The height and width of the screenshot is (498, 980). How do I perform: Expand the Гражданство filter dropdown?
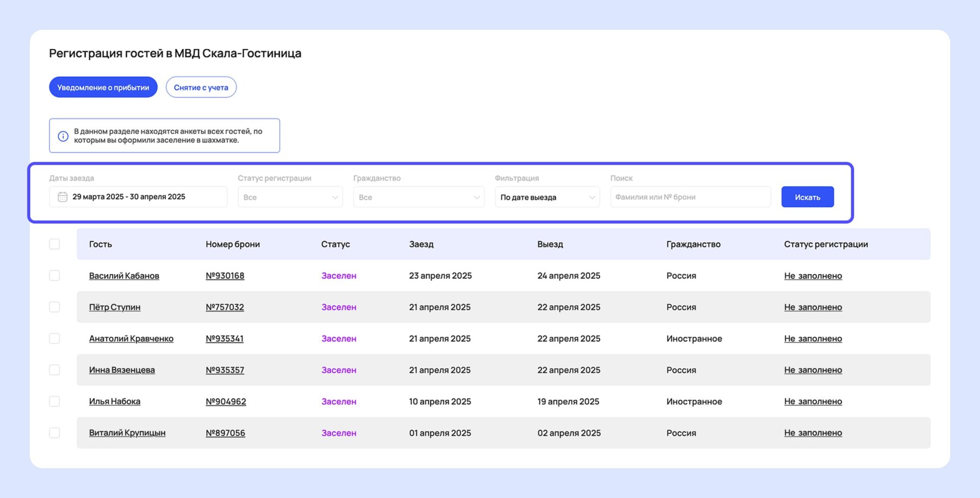[419, 197]
